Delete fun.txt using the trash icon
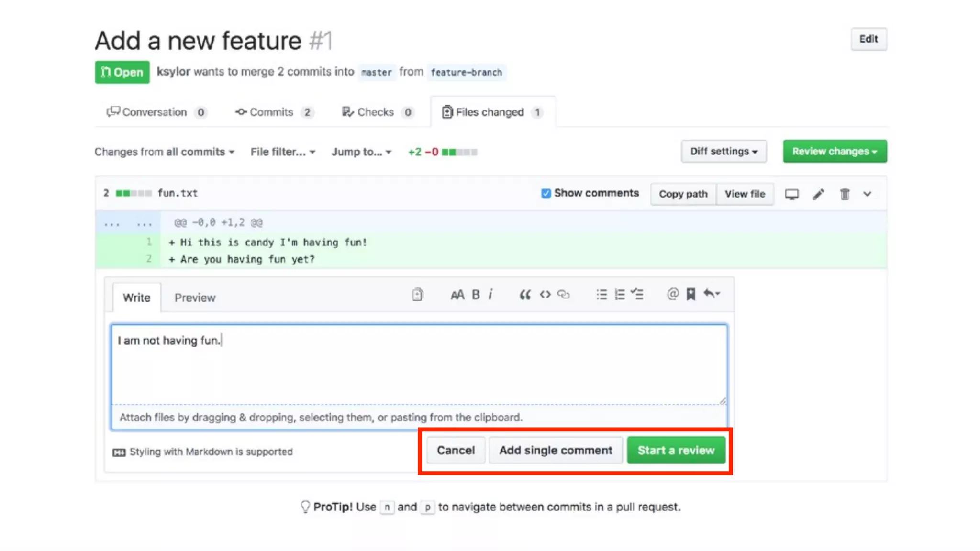Screen dimensions: 980x551 tap(845, 194)
